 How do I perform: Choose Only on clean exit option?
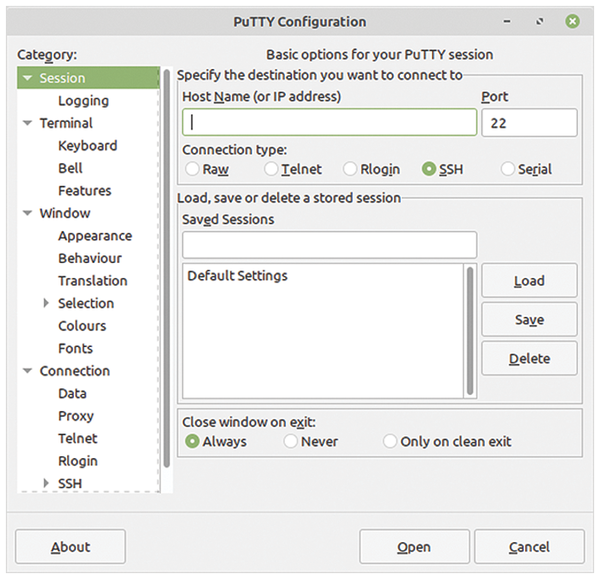[390, 441]
